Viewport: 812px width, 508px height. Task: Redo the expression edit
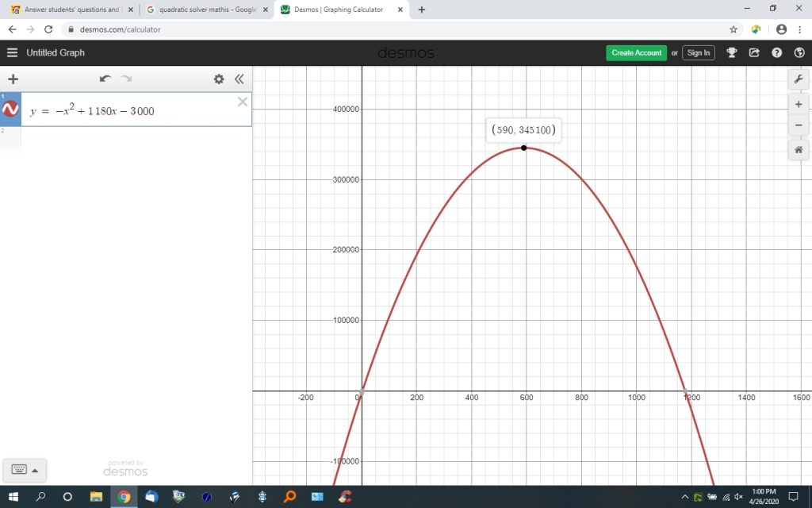(126, 79)
